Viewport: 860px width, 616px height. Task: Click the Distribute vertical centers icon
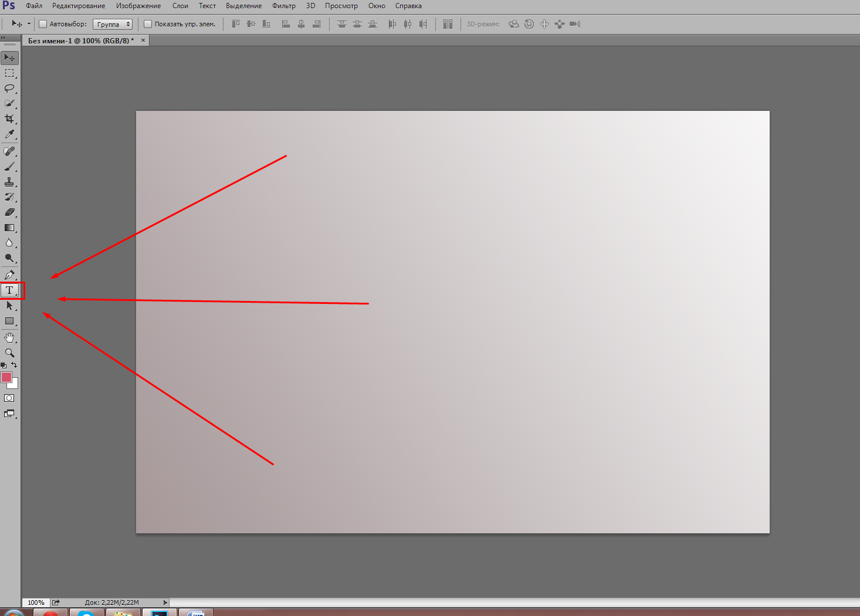click(357, 24)
